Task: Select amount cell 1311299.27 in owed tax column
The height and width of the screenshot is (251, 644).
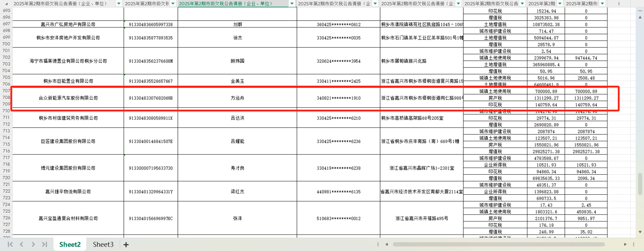Action: (x=546, y=98)
